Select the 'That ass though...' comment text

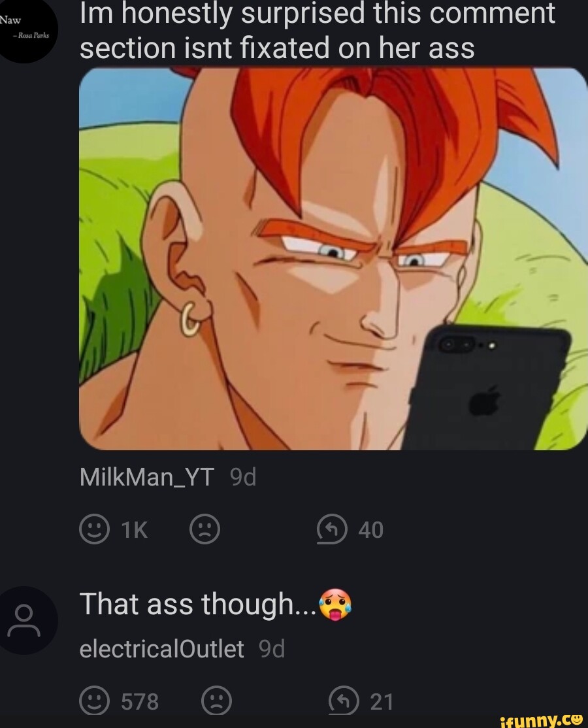(216, 605)
